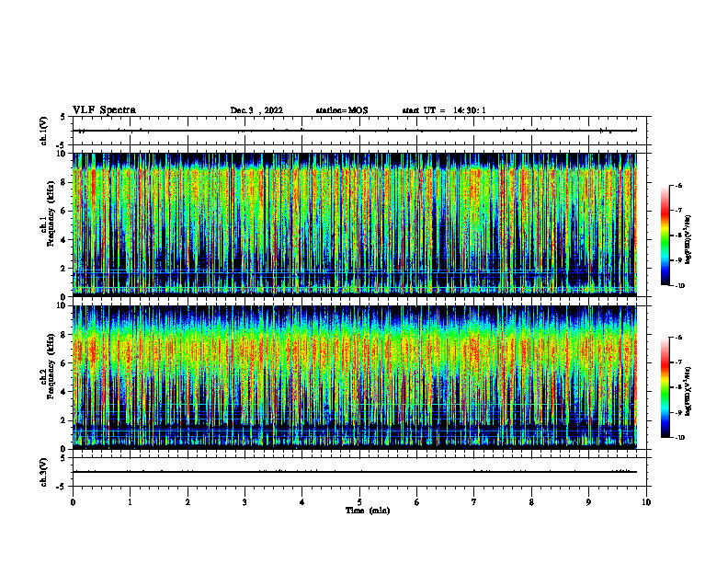Click the "5" tick on ch.3(V) axis
Screen dimensions: 728x563
pos(63,458)
